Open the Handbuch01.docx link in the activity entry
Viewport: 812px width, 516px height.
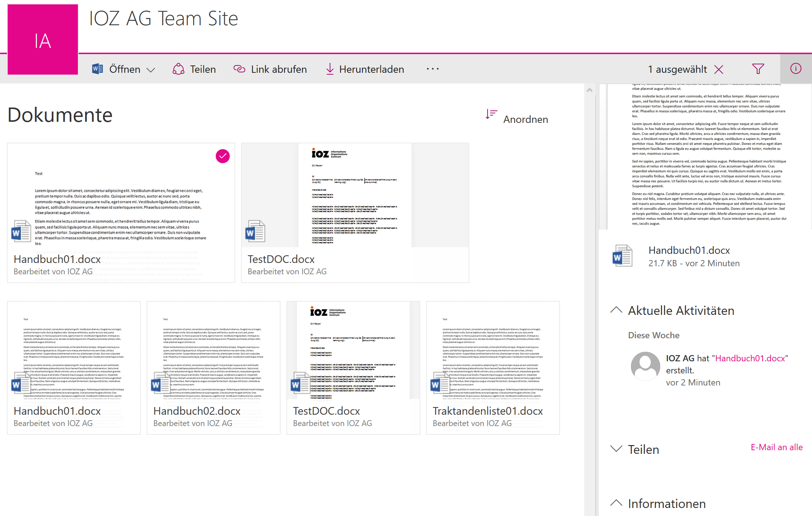tap(750, 358)
